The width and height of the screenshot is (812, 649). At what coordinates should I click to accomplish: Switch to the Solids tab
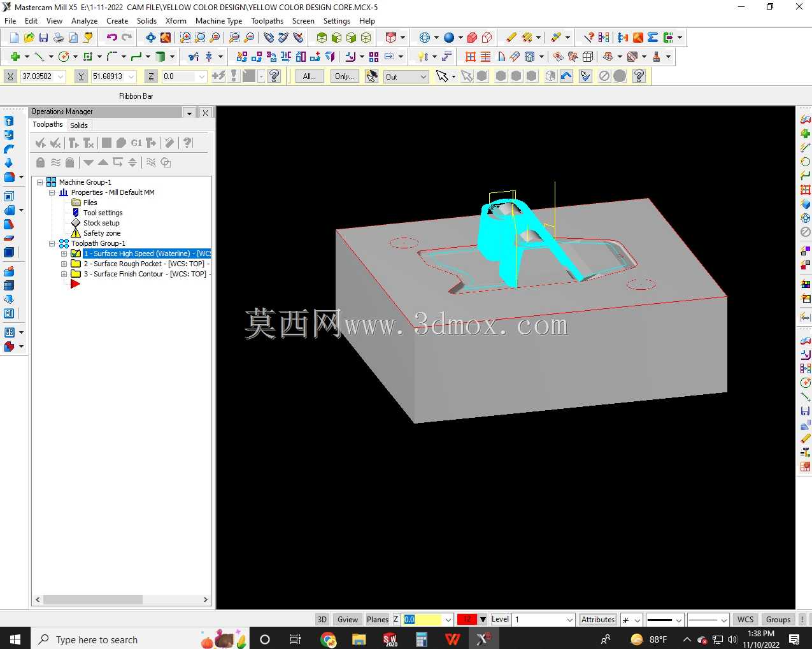[79, 125]
